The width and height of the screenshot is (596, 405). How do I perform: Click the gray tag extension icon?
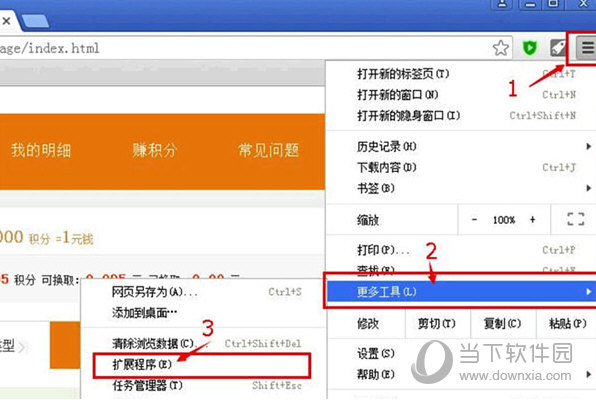pos(558,48)
